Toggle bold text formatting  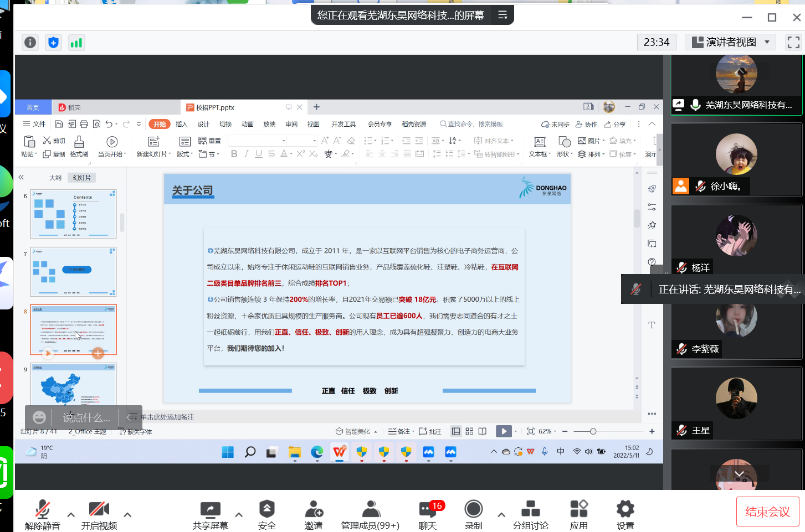tap(234, 154)
